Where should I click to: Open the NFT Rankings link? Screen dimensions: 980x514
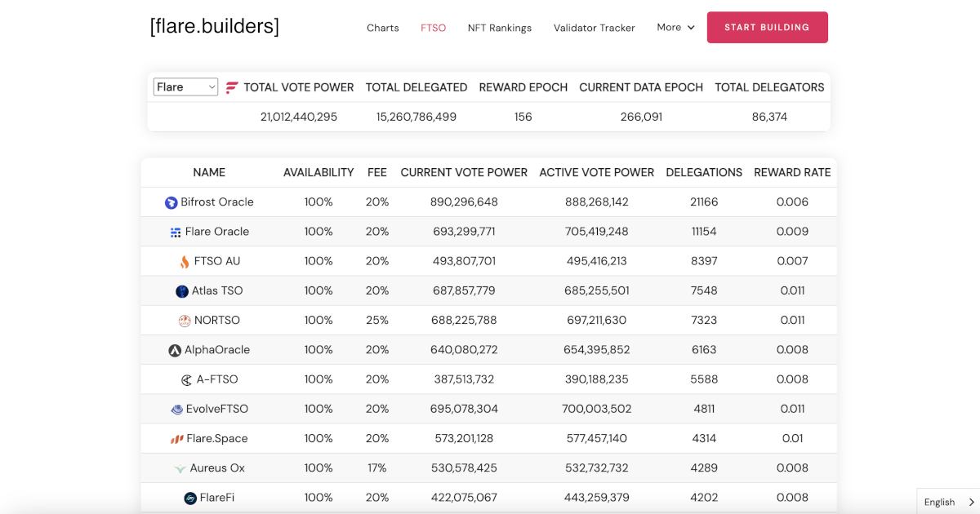(499, 27)
